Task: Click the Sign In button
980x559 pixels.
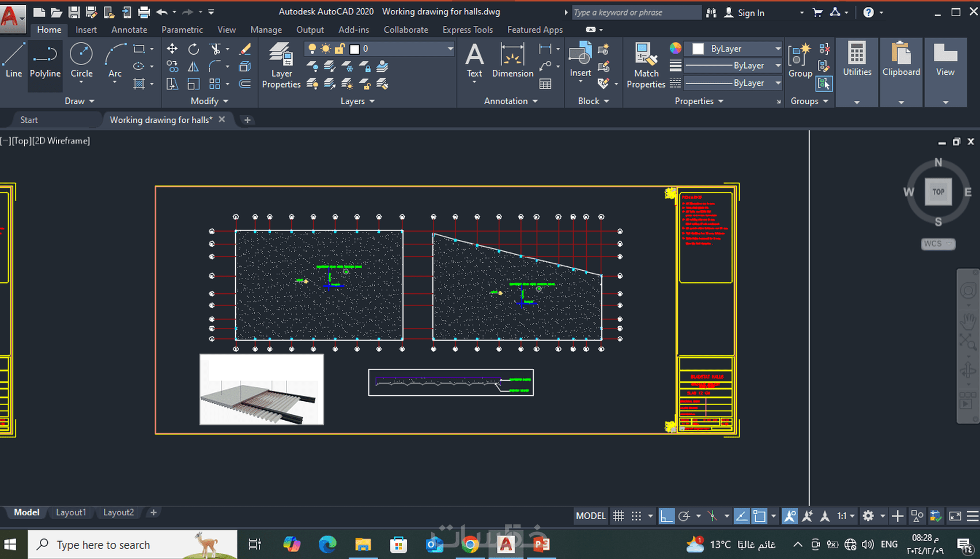Action: 751,13
